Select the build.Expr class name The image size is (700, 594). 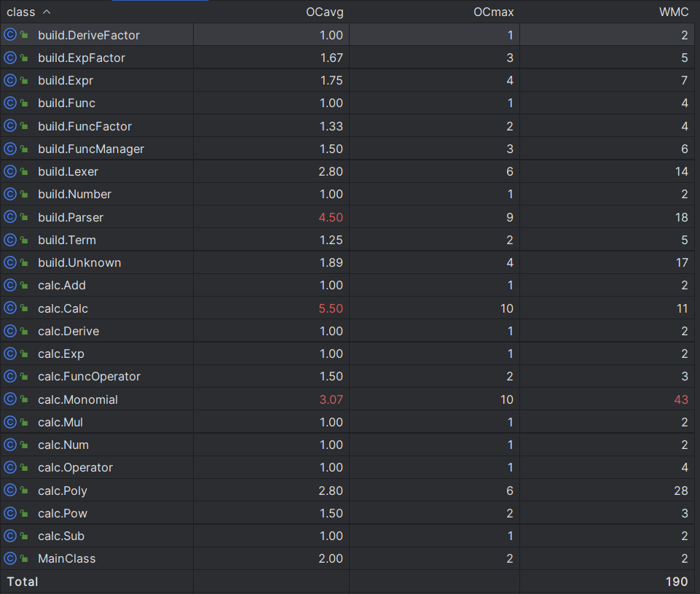(x=66, y=80)
